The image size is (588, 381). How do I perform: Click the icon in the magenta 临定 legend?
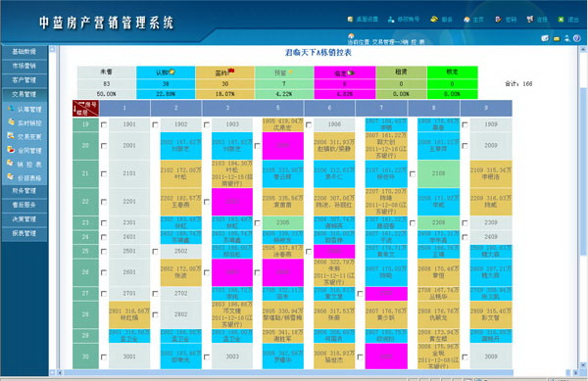pyautogui.click(x=351, y=72)
